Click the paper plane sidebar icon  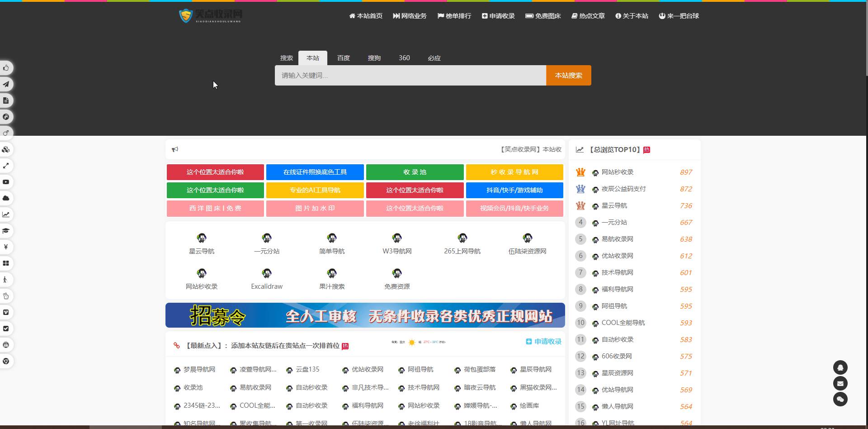[6, 84]
